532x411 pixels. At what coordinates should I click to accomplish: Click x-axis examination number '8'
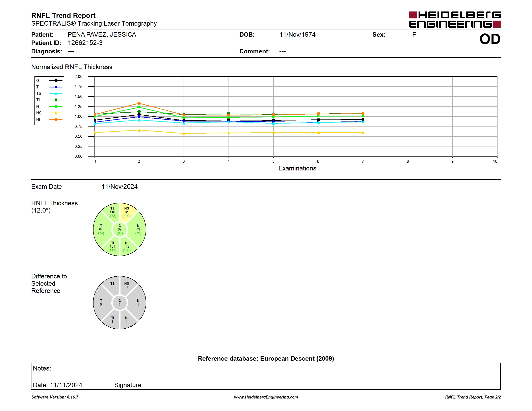(x=408, y=161)
